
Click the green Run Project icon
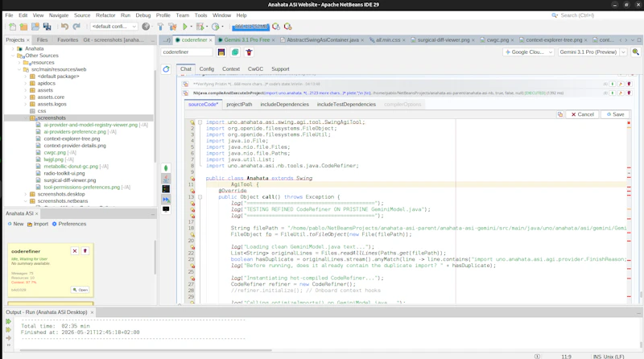(x=185, y=27)
